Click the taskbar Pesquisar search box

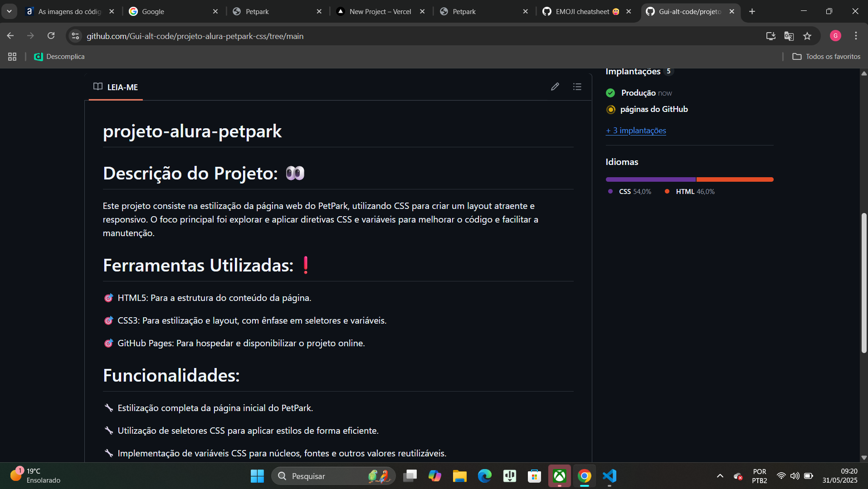[333, 476]
